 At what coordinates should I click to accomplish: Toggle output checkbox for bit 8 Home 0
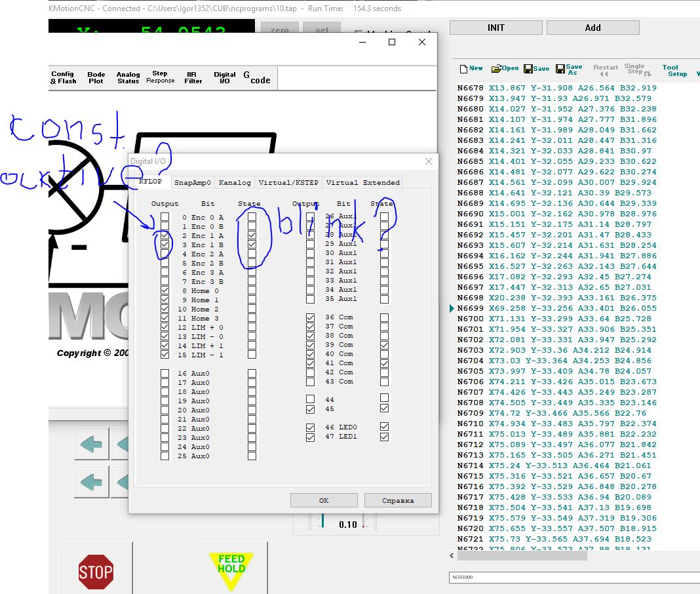pos(165,290)
